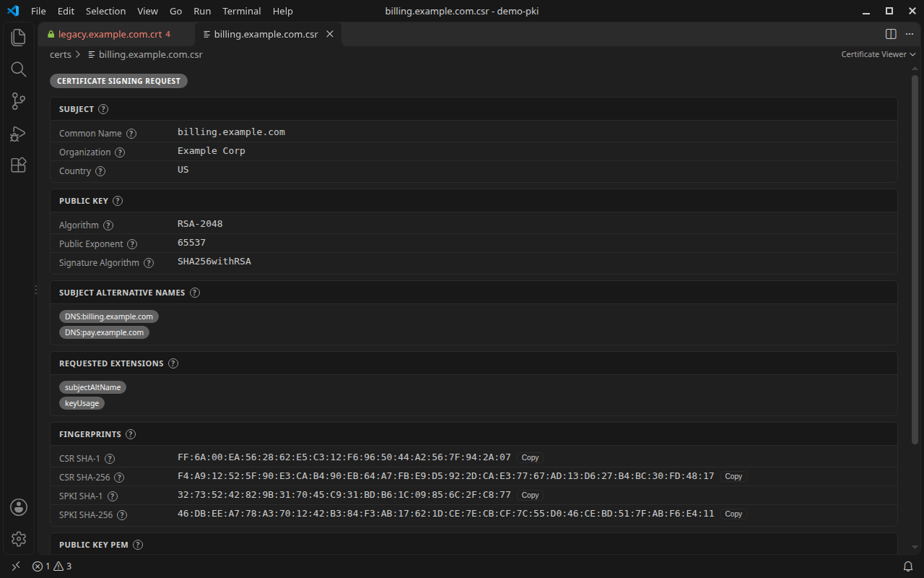Click the remote window status icon
The image size is (924, 578).
coord(16,566)
